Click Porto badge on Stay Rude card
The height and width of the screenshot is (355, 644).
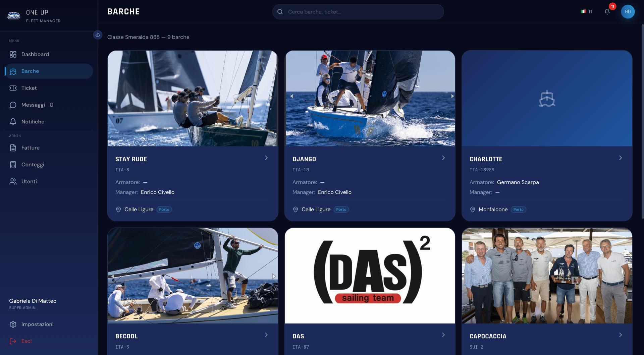click(164, 210)
